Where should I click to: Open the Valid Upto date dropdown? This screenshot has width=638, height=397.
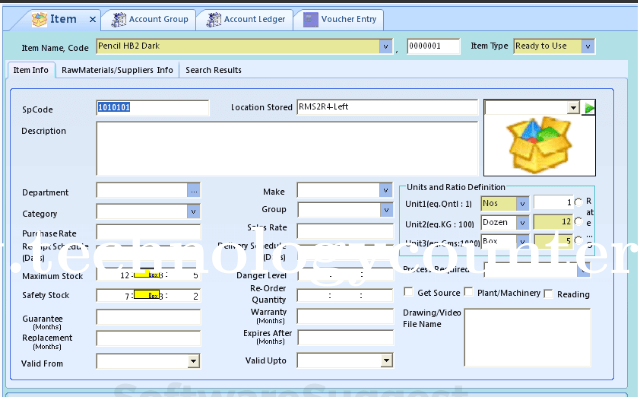(x=387, y=360)
